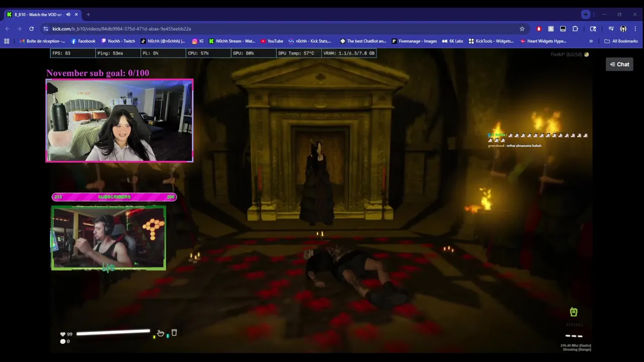
Task: Click the November sub goal: 0/100 text
Action: 98,73
